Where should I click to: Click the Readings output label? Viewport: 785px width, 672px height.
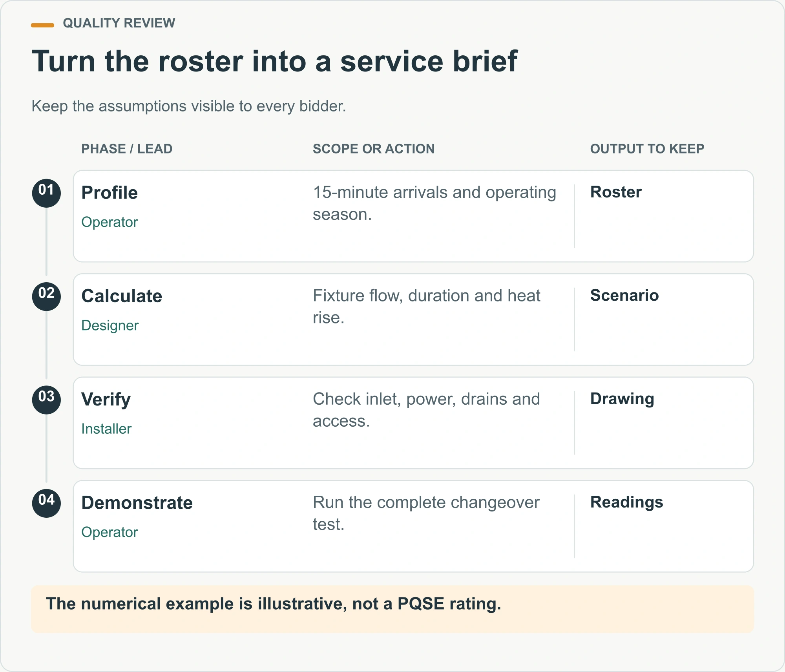pos(626,502)
